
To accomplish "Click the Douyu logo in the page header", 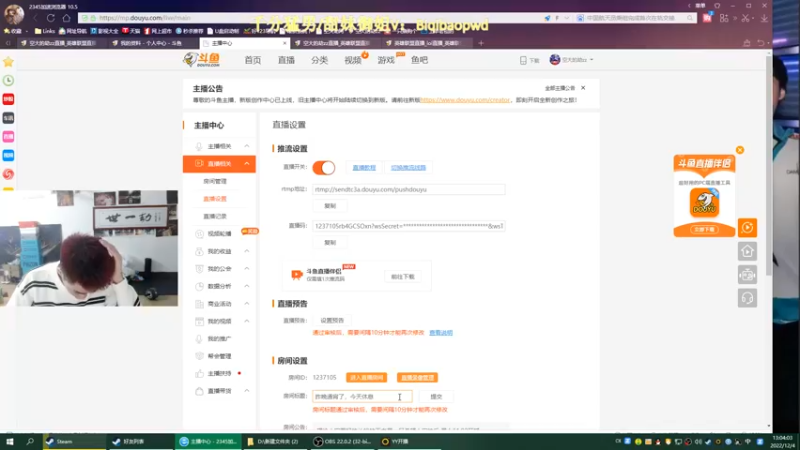I will coord(202,60).
